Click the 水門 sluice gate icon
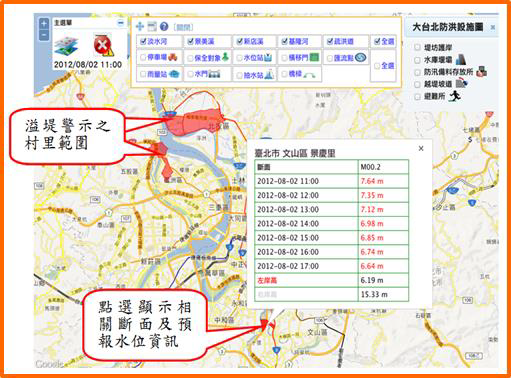This screenshot has height=378, width=511. tap(214, 74)
